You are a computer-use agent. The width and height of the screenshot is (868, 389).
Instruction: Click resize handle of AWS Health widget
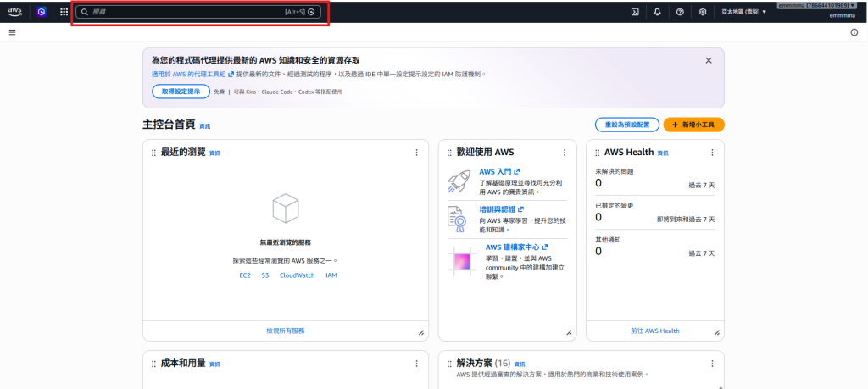(x=717, y=332)
